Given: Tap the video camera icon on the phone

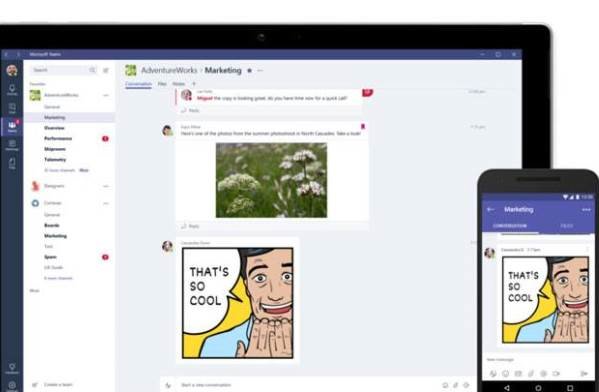Looking at the screenshot, I should point(556,374).
